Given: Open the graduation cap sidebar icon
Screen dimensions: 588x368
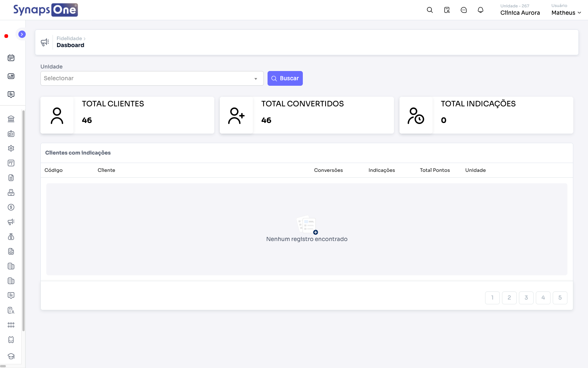Looking at the screenshot, I should [x=11, y=356].
